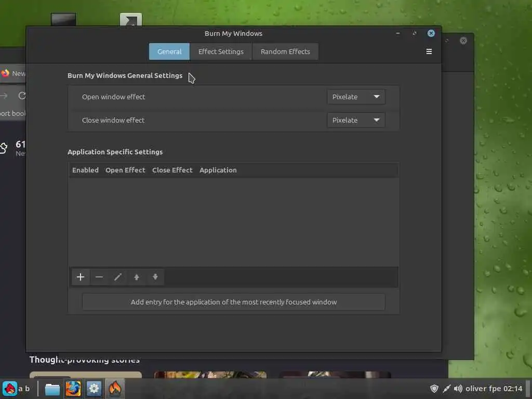Click the shield icon in system tray
532x399 pixels.
[434, 389]
